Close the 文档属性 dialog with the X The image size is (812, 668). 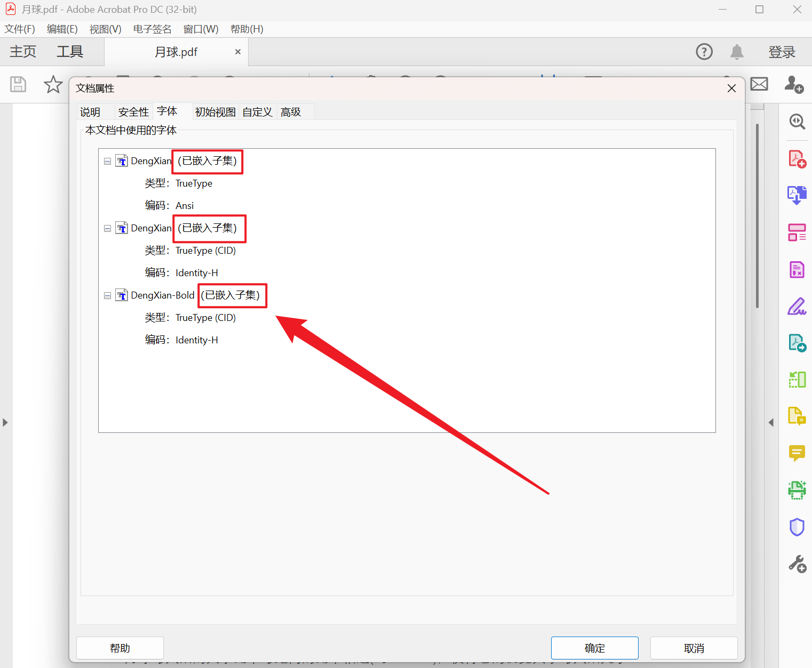[731, 88]
